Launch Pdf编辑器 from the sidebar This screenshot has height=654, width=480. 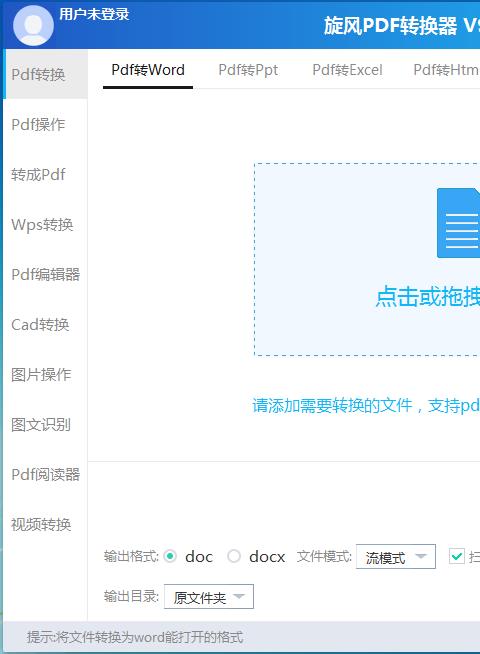45,274
